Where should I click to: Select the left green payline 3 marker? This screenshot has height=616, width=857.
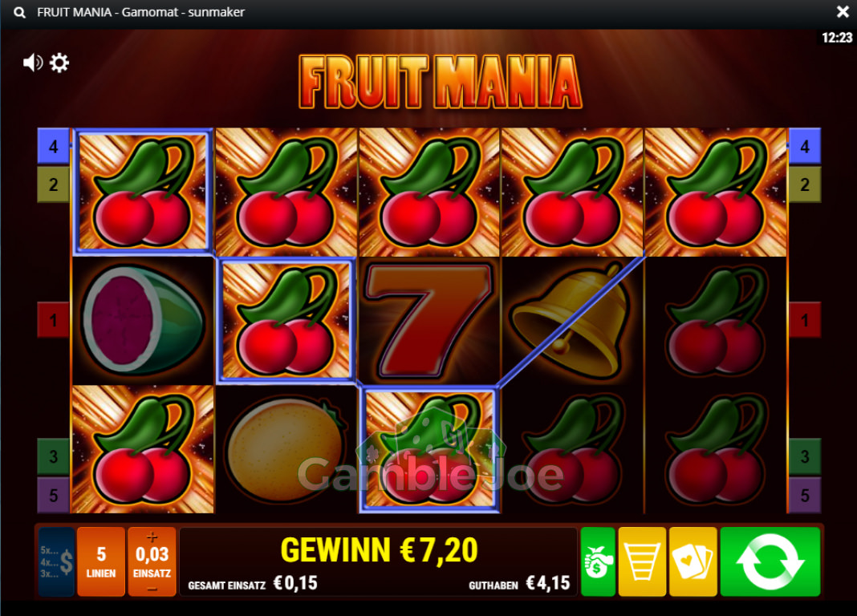tap(53, 456)
